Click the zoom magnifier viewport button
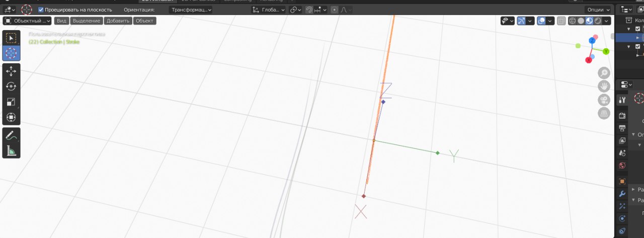This screenshot has width=644, height=238. click(x=604, y=73)
